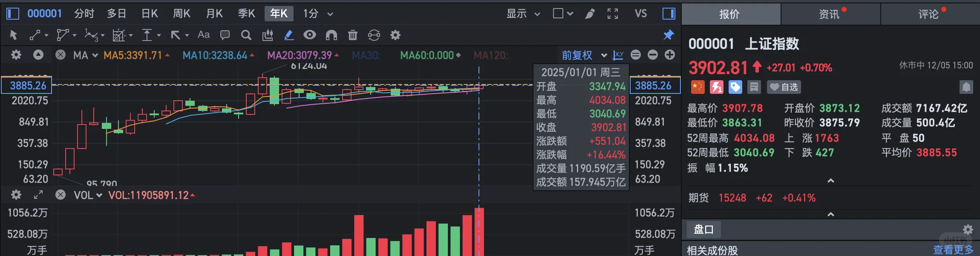Toggle drawing visibility eye icon

(310, 35)
